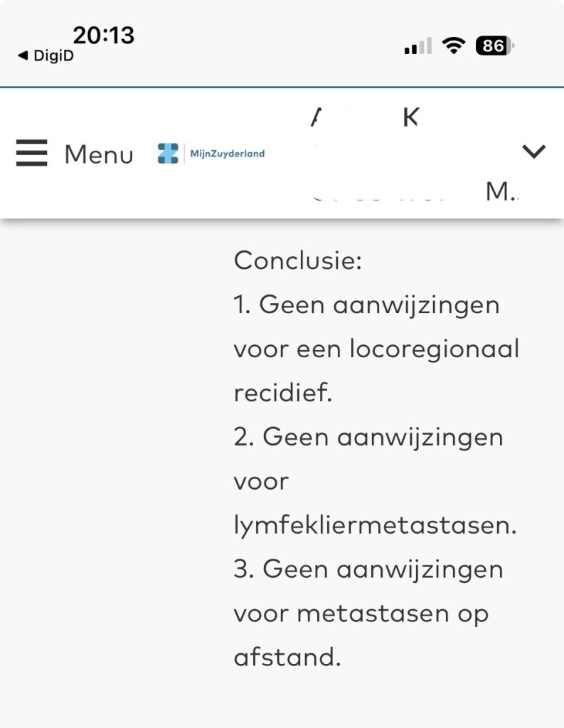
Task: Expand the user account chevron dropdown
Action: click(x=533, y=152)
